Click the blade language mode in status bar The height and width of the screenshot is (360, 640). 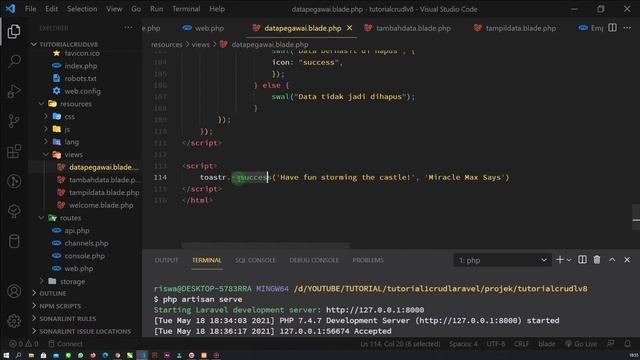coord(547,344)
